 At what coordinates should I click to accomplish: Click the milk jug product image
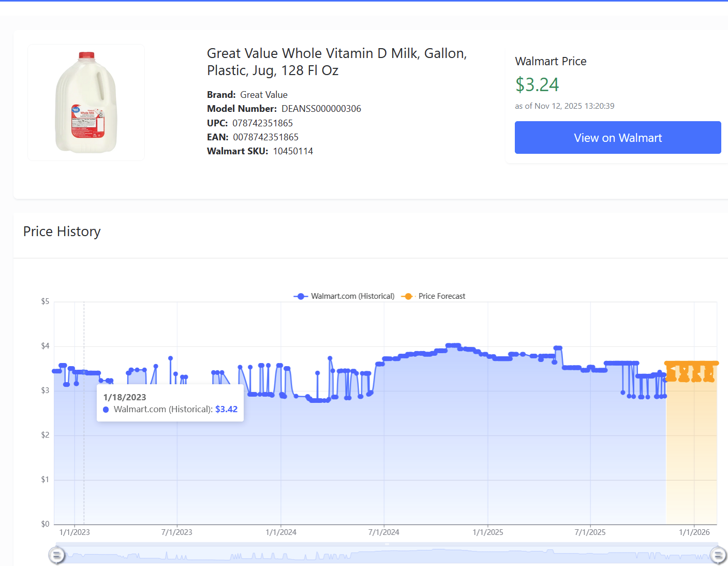tap(86, 103)
